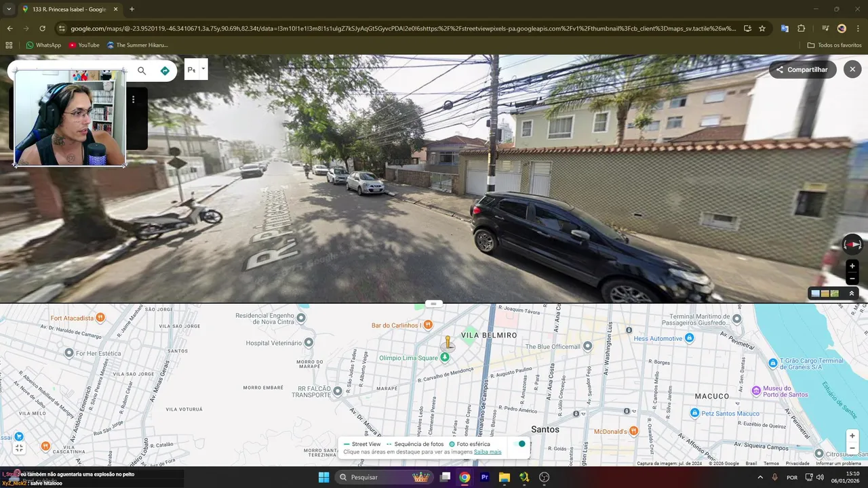The width and height of the screenshot is (868, 488).
Task: Click the split-view divider handle
Action: click(434, 304)
